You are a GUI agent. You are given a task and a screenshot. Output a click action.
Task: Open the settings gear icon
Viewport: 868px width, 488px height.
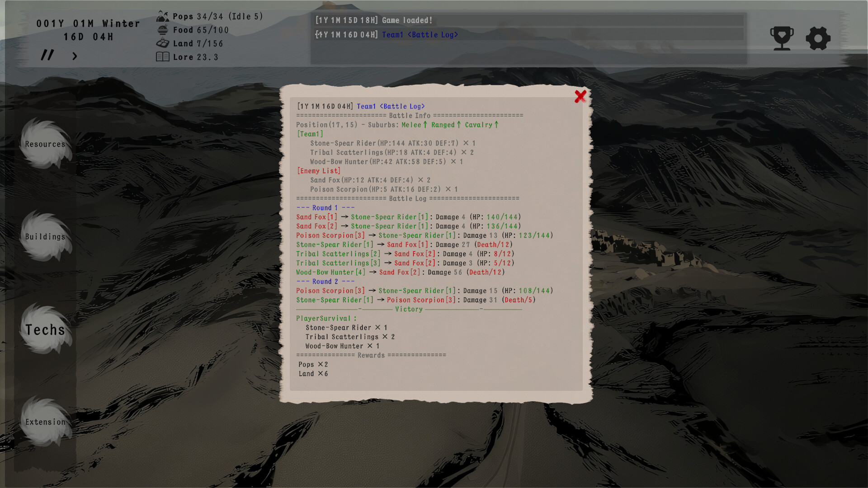pos(818,38)
